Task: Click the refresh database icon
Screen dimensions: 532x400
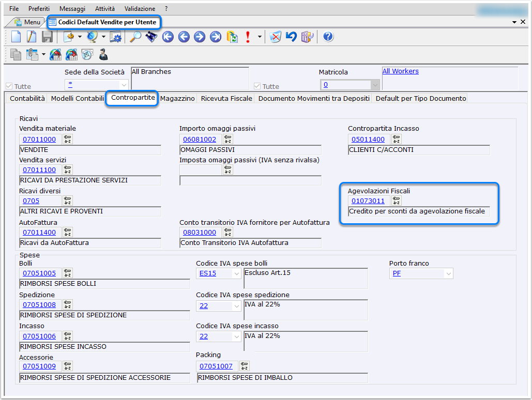Action: coord(232,36)
